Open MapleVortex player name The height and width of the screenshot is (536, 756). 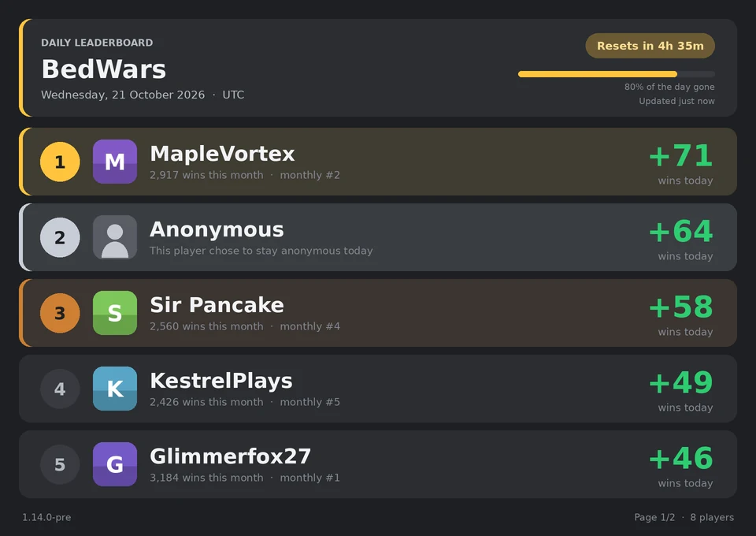[x=222, y=154]
